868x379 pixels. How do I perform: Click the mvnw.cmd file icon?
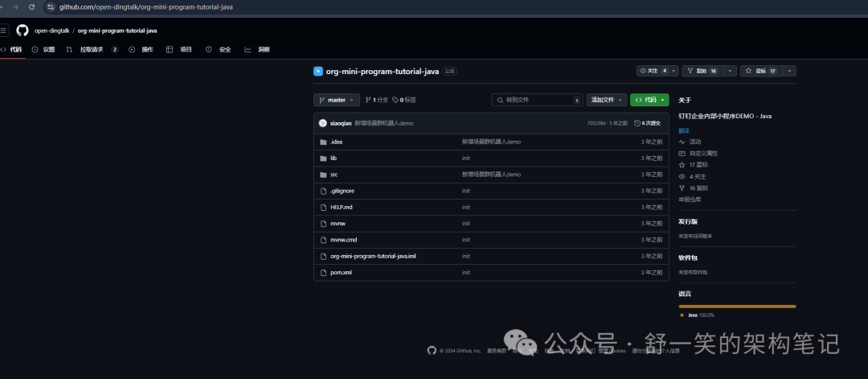324,240
